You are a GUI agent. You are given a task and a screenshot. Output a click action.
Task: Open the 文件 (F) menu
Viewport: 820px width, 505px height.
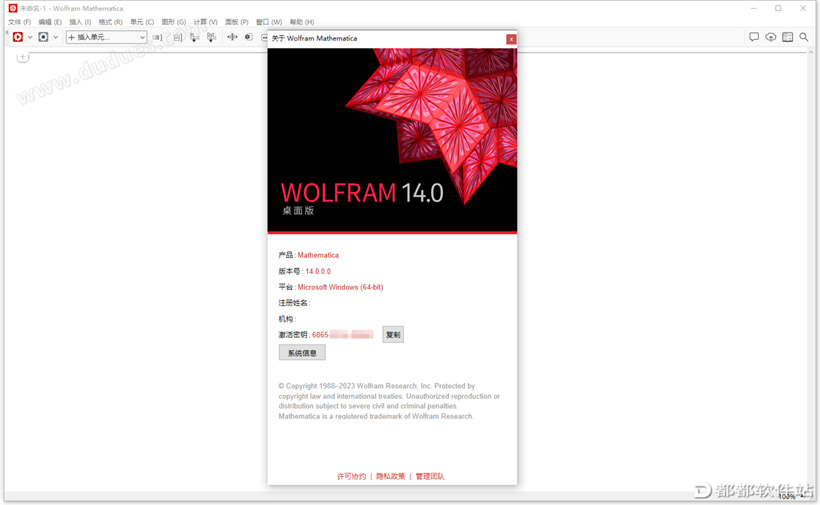point(19,22)
